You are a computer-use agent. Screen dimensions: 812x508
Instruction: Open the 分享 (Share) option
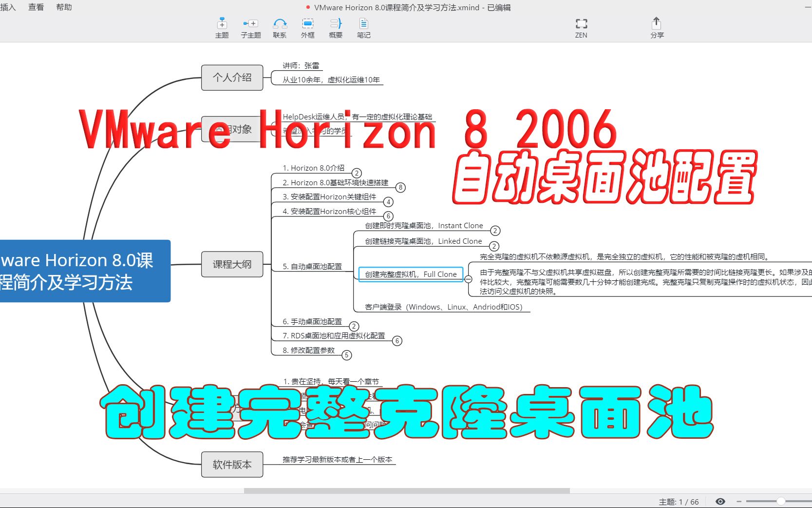[x=657, y=28]
